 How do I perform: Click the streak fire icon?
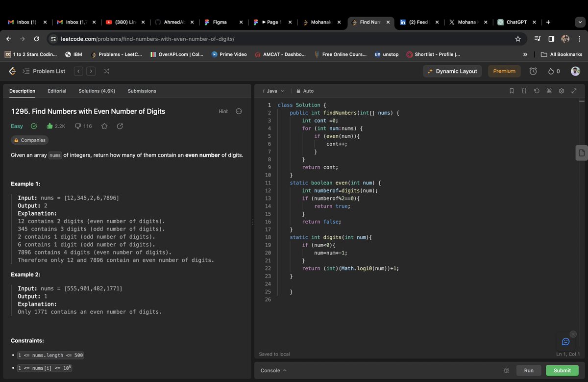[551, 71]
